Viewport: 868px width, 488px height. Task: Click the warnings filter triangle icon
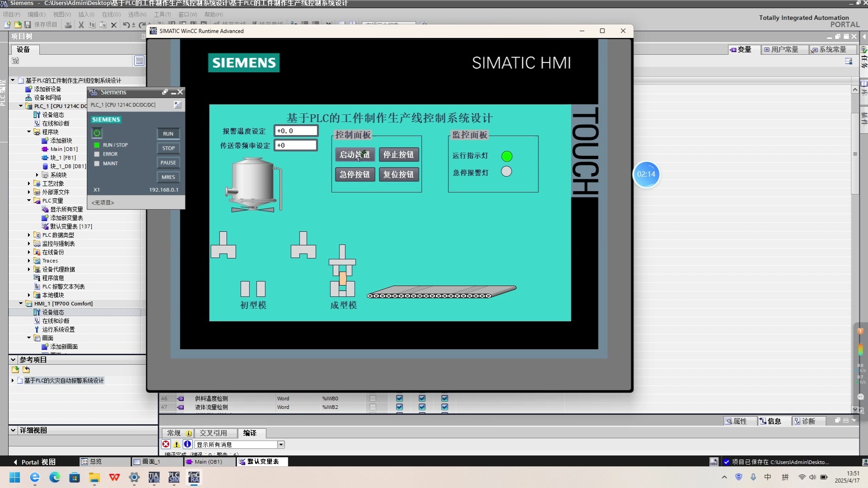pyautogui.click(x=177, y=445)
